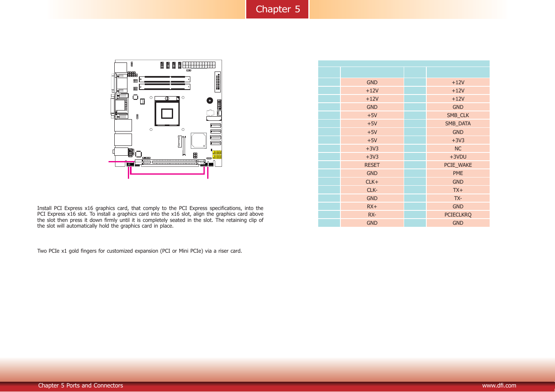Select the RX- table cell
The width and height of the screenshot is (555, 392).
pos(372,215)
